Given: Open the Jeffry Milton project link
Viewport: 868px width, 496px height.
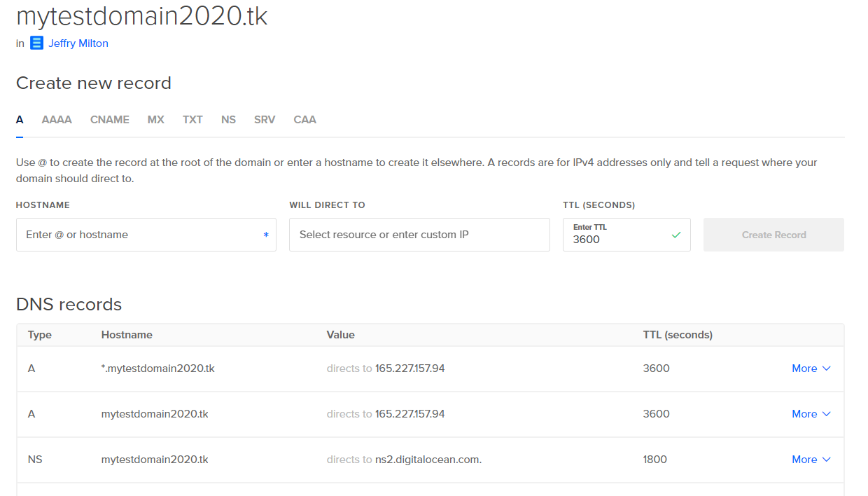Looking at the screenshot, I should click(x=78, y=43).
